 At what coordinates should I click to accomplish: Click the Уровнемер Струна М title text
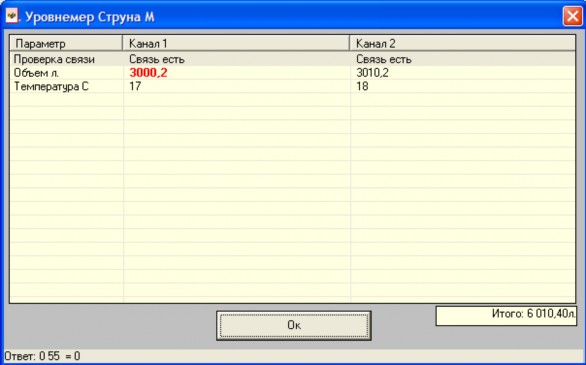click(90, 17)
